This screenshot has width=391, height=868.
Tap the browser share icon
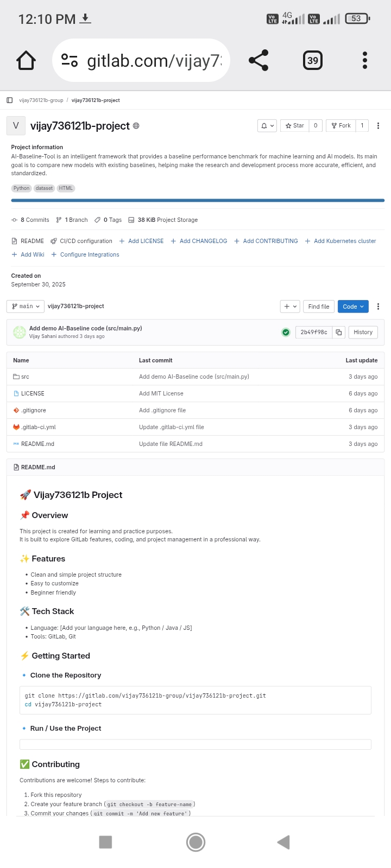258,60
